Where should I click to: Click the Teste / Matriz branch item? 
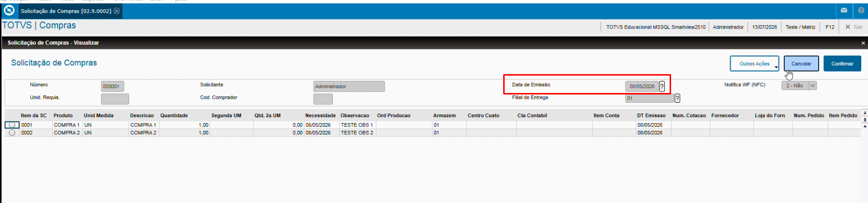click(800, 27)
